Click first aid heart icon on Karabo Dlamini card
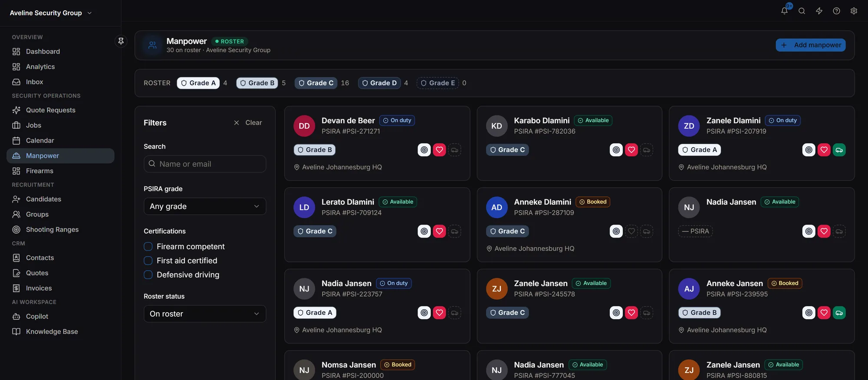This screenshot has height=380, width=868. click(x=631, y=150)
